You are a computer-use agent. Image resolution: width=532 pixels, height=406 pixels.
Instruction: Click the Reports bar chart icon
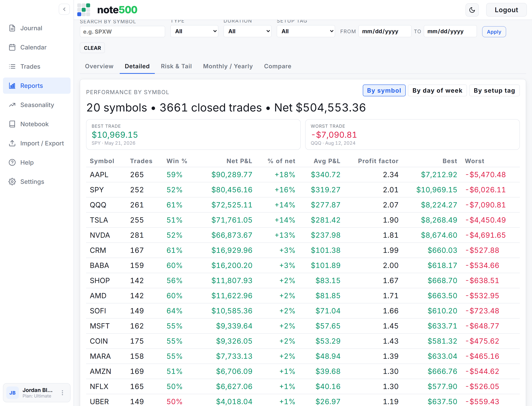click(12, 86)
